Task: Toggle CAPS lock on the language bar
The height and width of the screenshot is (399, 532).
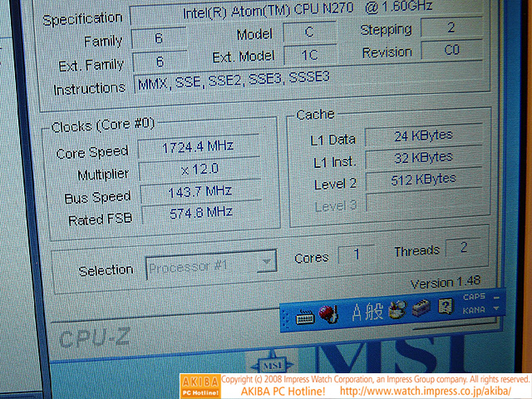Action: (474, 298)
